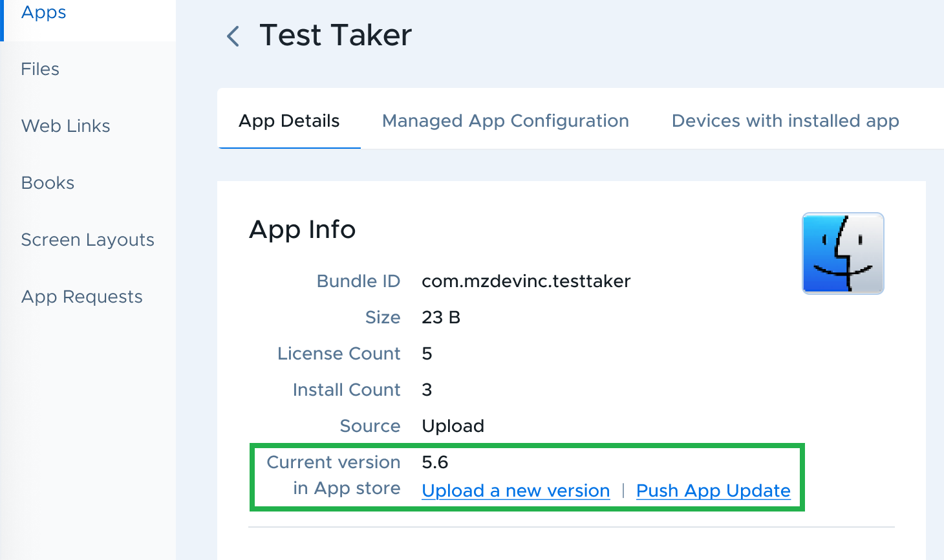The height and width of the screenshot is (560, 944).
Task: Go to Books in the sidebar
Action: (x=48, y=183)
